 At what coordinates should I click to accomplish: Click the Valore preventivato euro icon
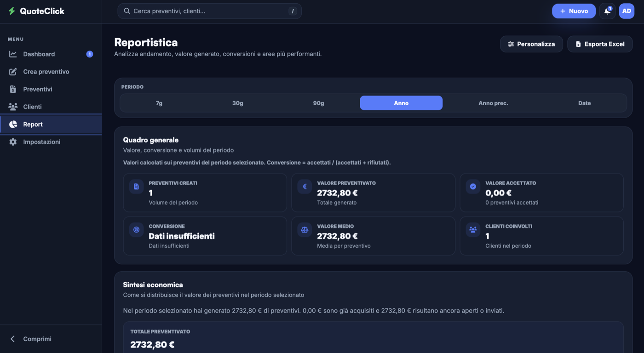[305, 187]
